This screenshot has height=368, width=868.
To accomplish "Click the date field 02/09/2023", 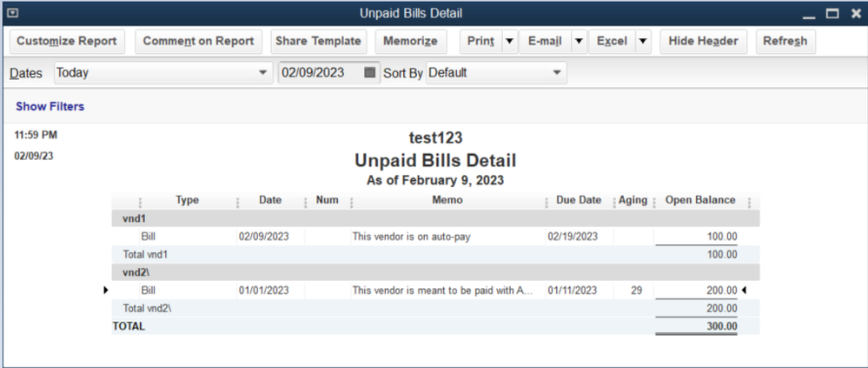I will click(319, 73).
